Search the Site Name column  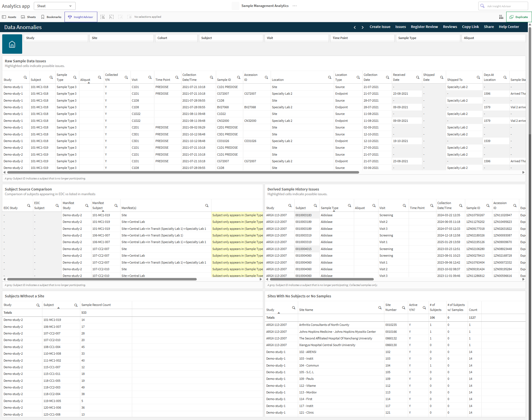(380, 308)
